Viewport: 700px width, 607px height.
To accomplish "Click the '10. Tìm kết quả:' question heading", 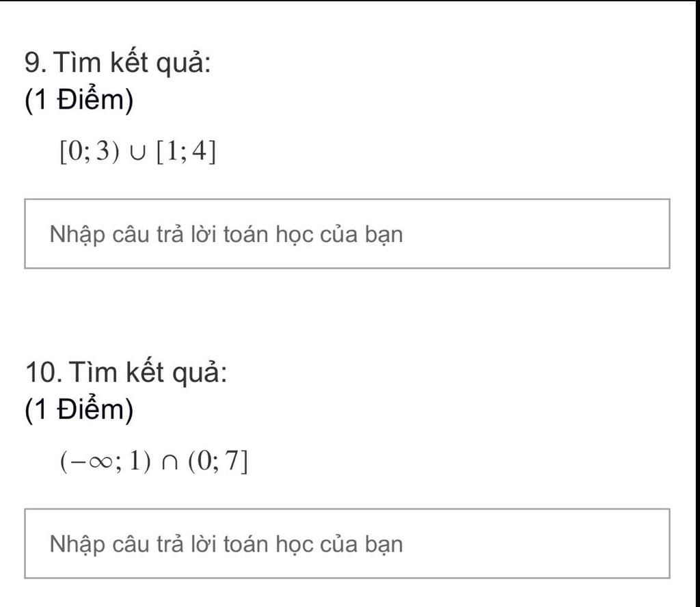I will pos(126,372).
